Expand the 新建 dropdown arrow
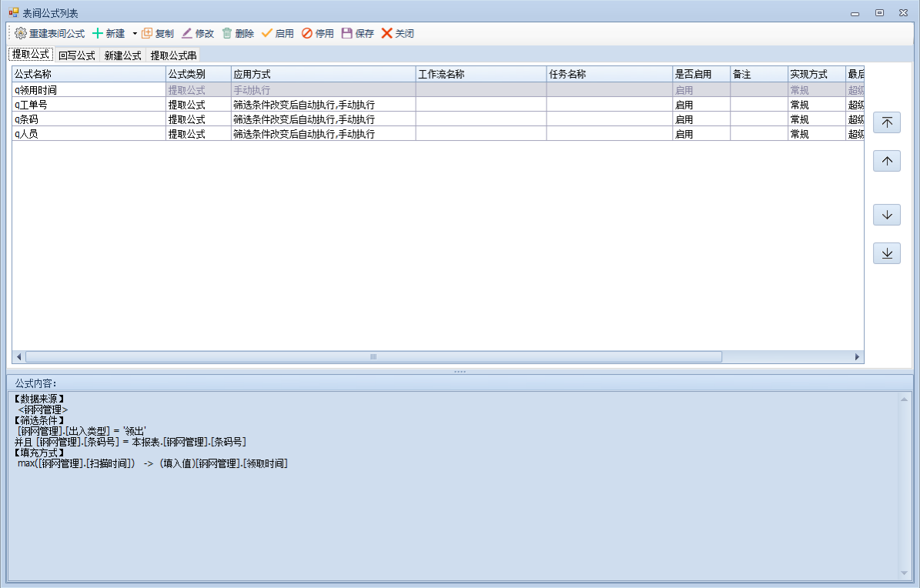Viewport: 920px width, 588px height. pyautogui.click(x=134, y=34)
